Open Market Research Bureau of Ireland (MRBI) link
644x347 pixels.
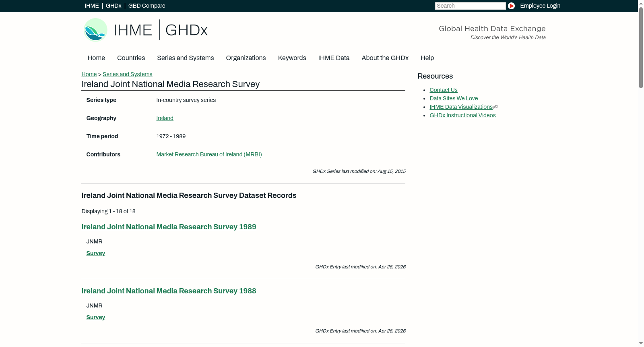point(209,154)
